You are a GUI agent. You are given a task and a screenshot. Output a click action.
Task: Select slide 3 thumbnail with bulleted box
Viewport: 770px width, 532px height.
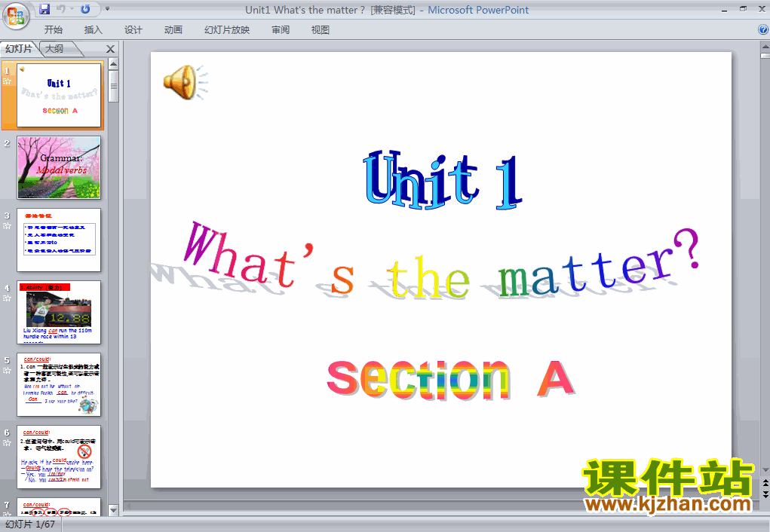tap(59, 240)
